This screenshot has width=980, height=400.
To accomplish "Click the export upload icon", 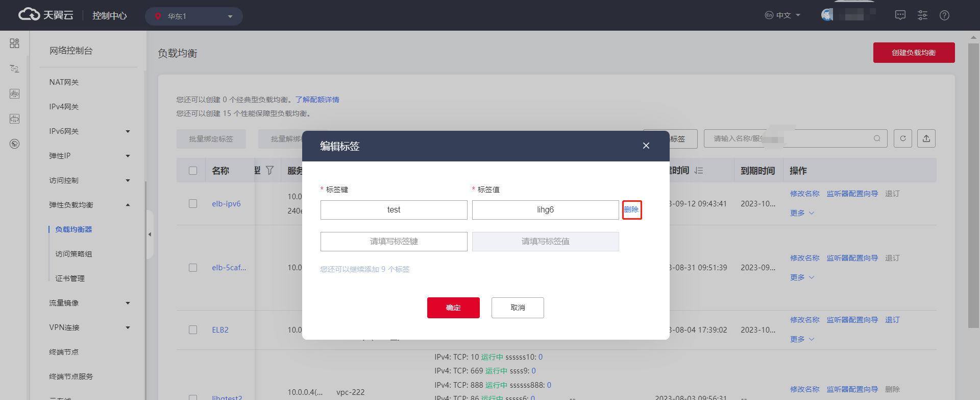I will click(926, 138).
